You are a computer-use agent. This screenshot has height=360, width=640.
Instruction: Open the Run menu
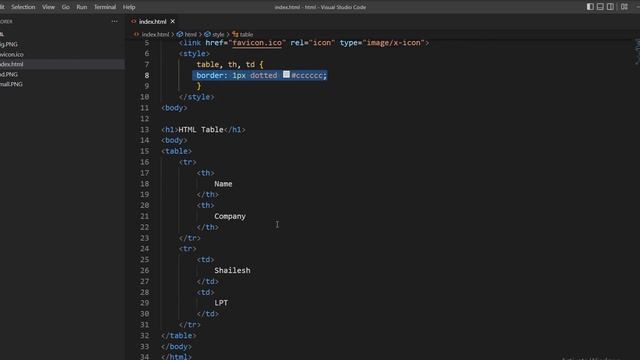[x=82, y=7]
